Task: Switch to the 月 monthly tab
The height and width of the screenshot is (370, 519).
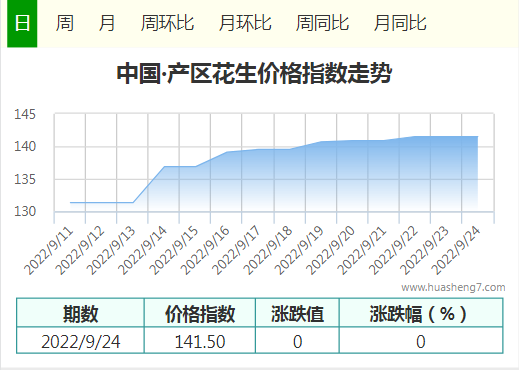Action: click(107, 23)
